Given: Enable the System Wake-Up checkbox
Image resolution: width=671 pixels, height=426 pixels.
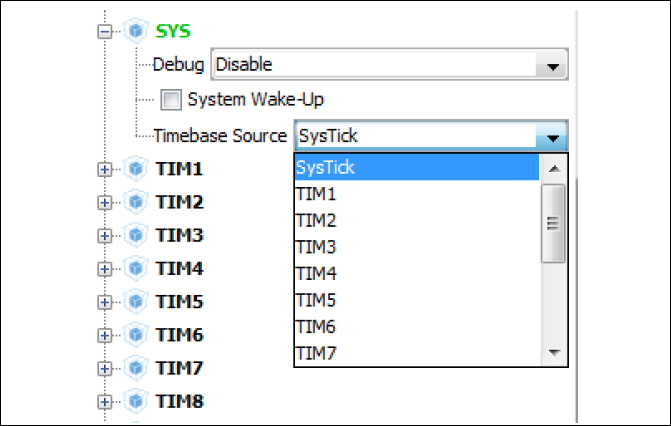Looking at the screenshot, I should (171, 100).
